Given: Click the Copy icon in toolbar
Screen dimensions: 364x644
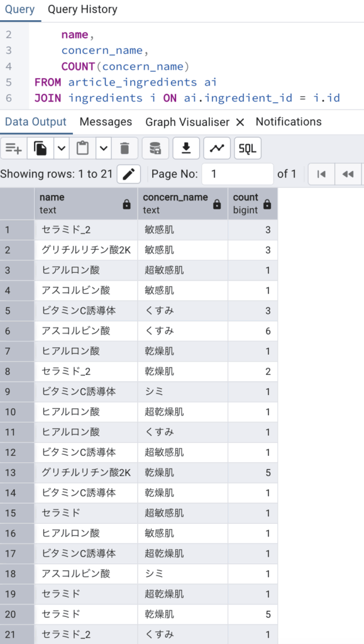Looking at the screenshot, I should (40, 148).
